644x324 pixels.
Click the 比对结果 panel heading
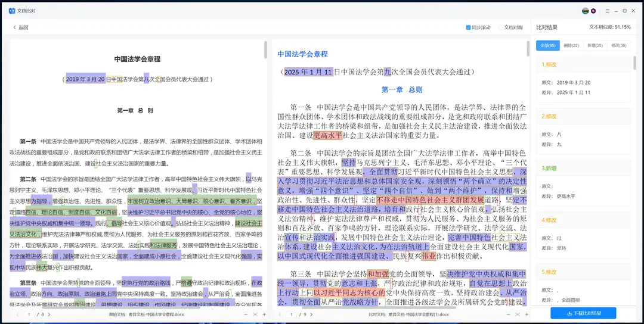point(547,27)
